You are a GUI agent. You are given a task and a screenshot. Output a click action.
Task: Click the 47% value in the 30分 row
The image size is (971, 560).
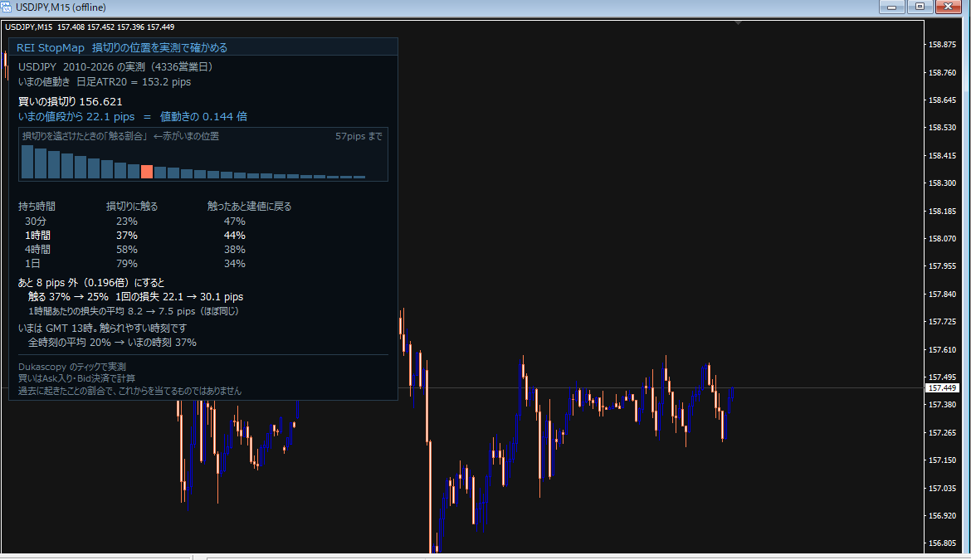point(235,222)
